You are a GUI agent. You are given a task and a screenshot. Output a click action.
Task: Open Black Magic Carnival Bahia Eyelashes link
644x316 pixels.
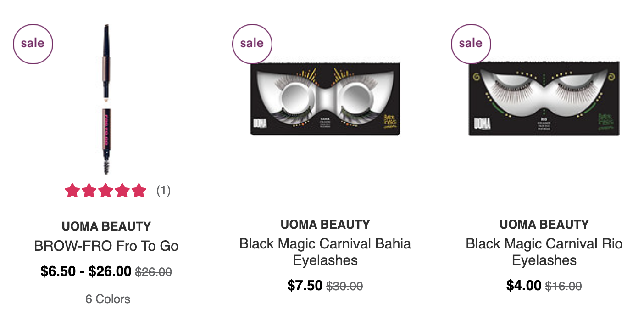325,252
